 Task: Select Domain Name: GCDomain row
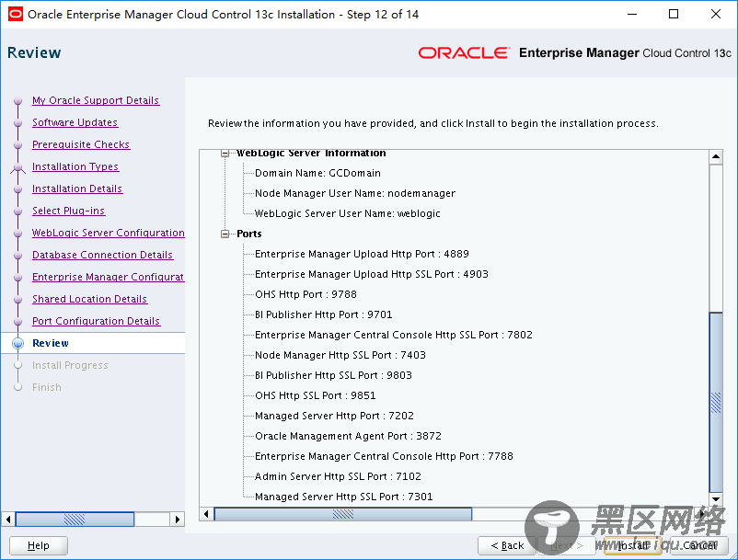pos(317,173)
